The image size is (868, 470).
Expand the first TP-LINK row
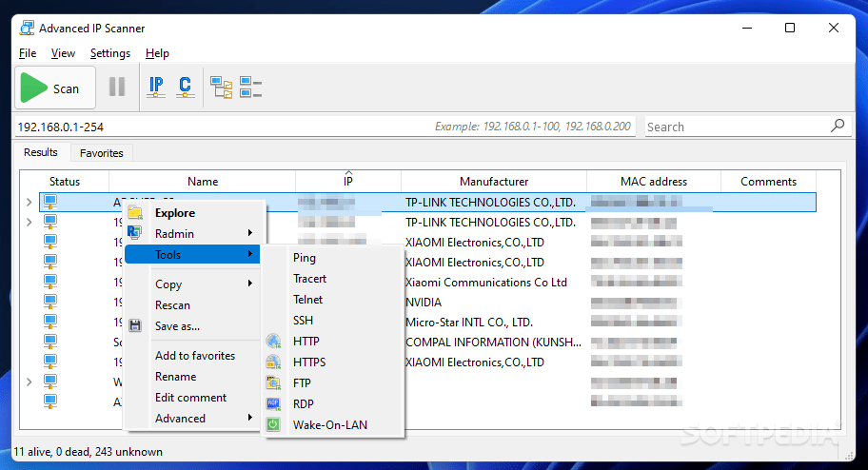30,203
